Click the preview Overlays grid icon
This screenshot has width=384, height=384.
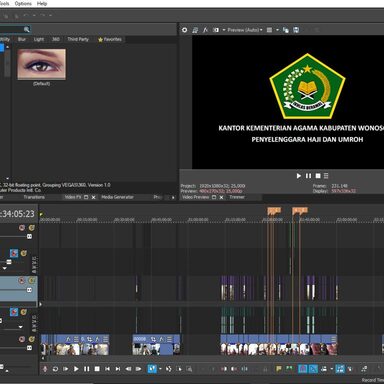pyautogui.click(x=270, y=30)
